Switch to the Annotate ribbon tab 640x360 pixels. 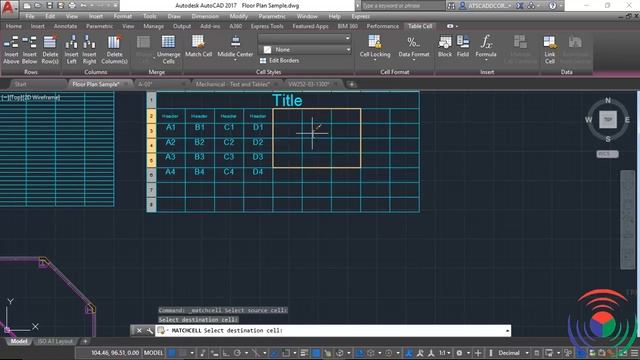pyautogui.click(x=65, y=26)
